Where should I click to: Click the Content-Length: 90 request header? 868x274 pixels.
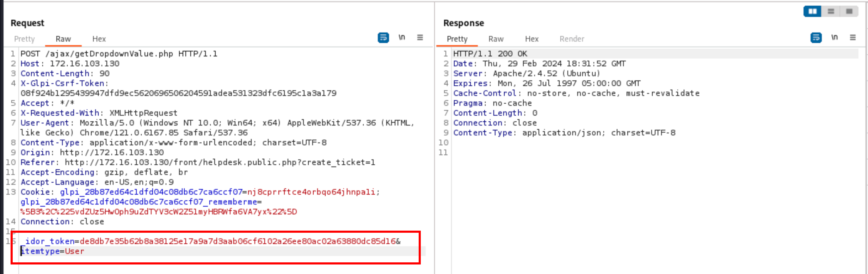point(65,73)
